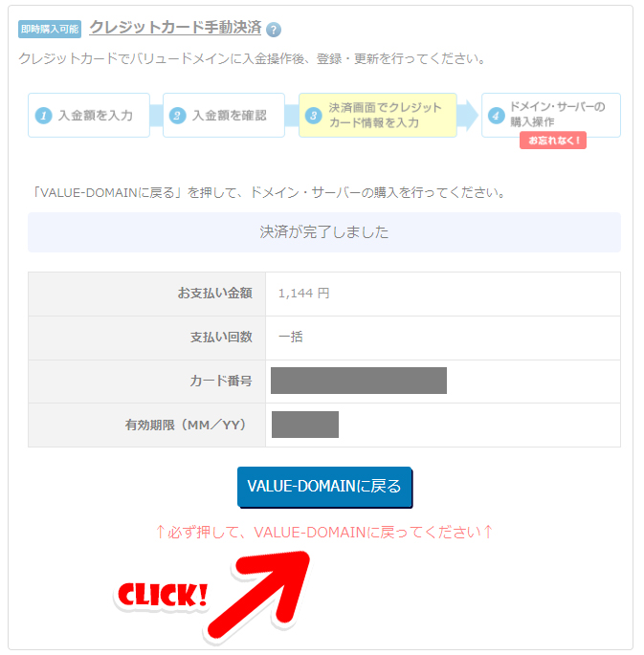Open the クレジットカード手動決済 heading link

click(x=175, y=28)
